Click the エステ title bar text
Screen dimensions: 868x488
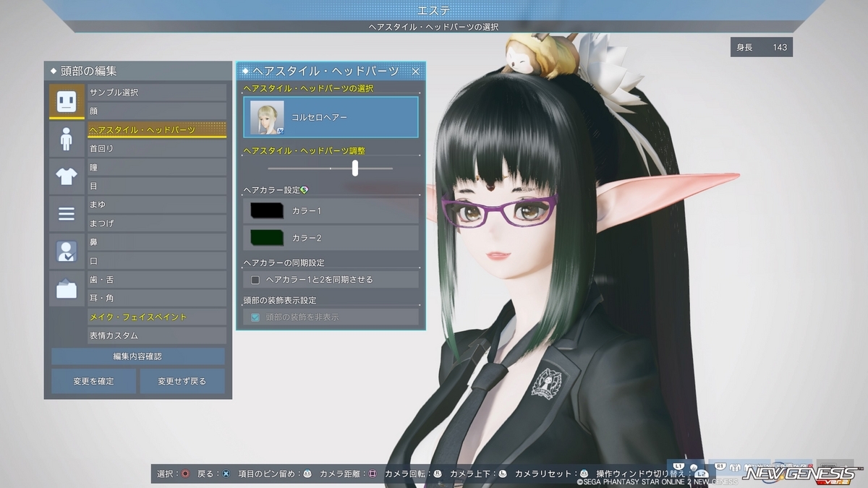[434, 10]
